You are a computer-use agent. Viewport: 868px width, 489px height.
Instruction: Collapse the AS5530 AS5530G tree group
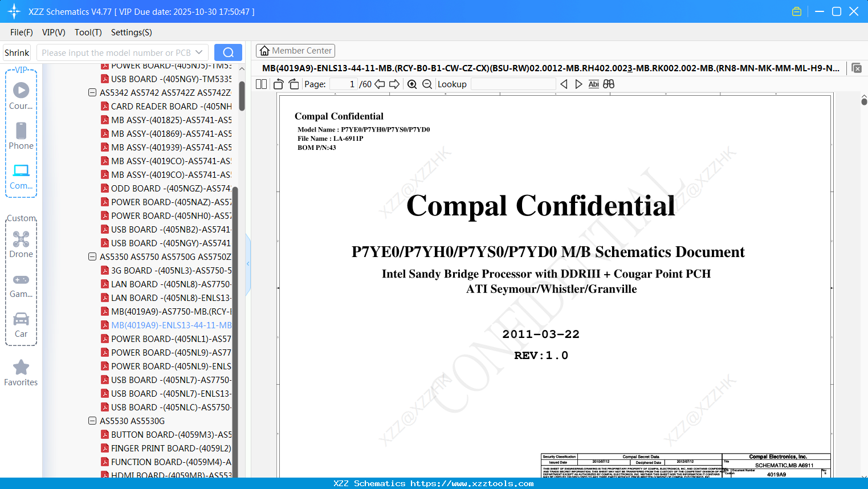coord(92,421)
